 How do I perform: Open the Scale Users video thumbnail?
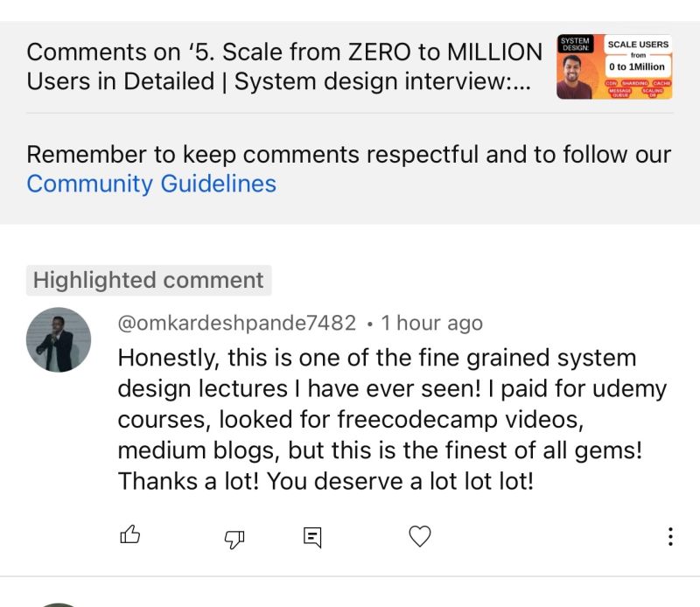tap(614, 67)
